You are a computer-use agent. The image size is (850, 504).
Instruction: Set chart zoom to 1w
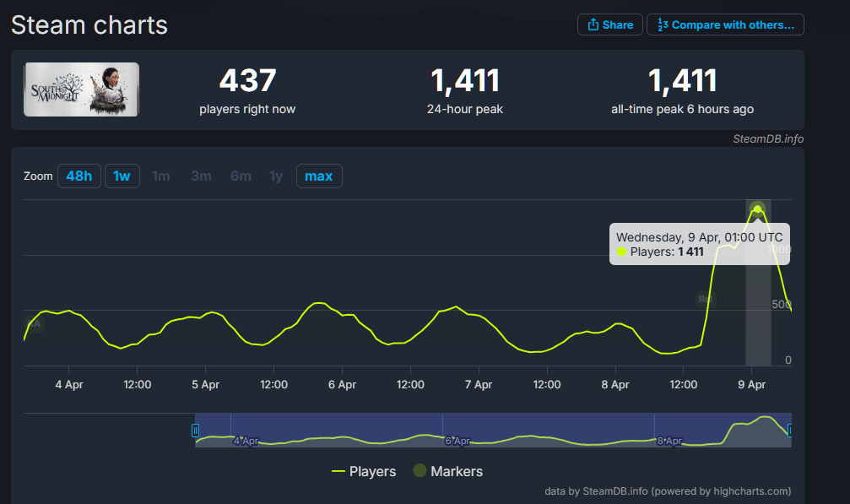tap(122, 176)
